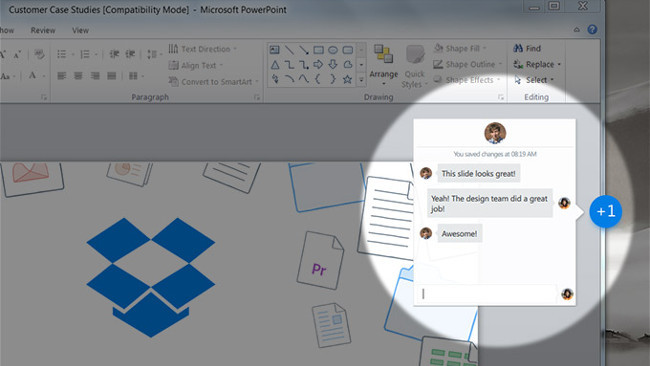
Task: Open the Shape Effects dropdown
Action: (x=467, y=80)
